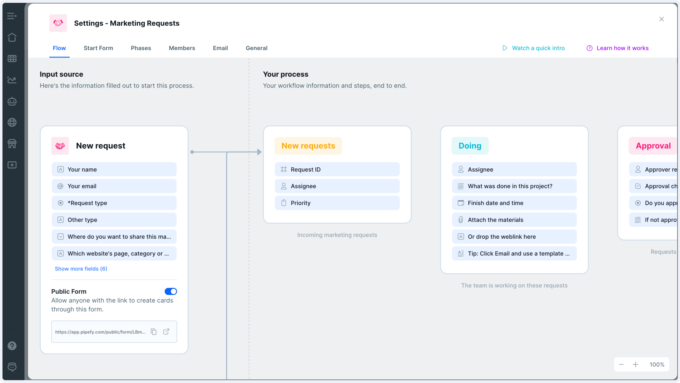
Task: Switch to the Phases tab
Action: tap(141, 48)
